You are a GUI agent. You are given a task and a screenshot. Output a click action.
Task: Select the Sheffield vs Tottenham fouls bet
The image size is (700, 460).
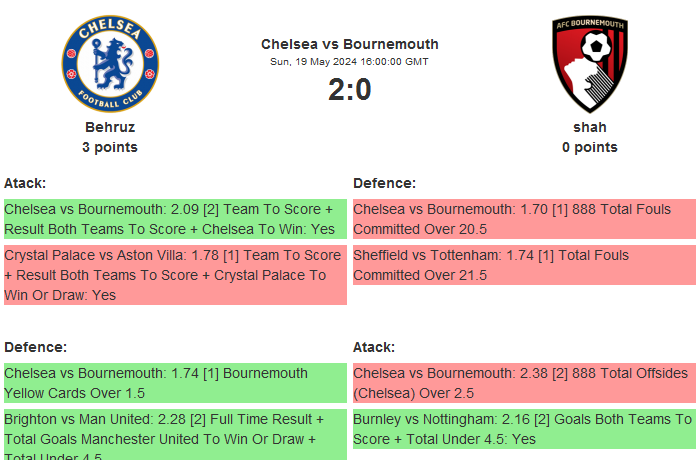click(x=524, y=265)
